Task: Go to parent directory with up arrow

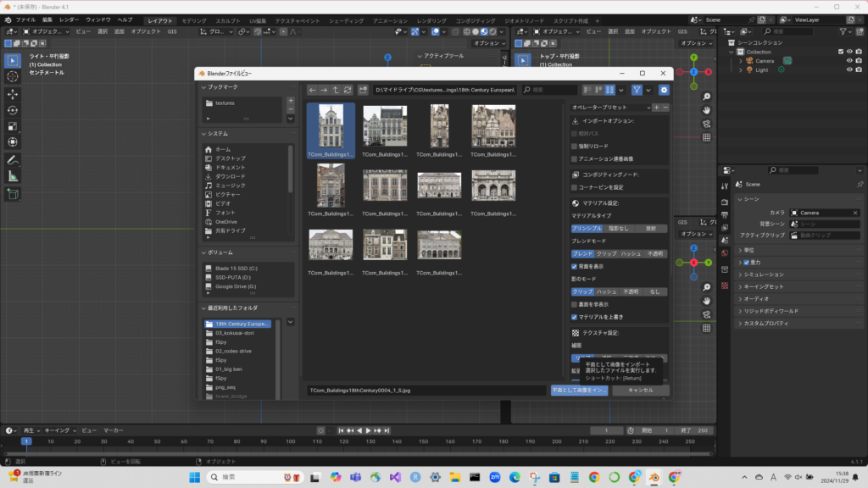Action: tap(336, 90)
